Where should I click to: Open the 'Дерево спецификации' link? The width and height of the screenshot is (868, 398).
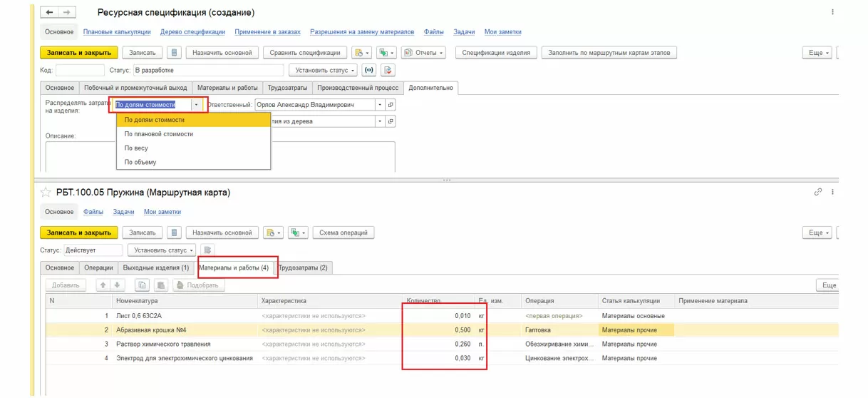click(192, 32)
